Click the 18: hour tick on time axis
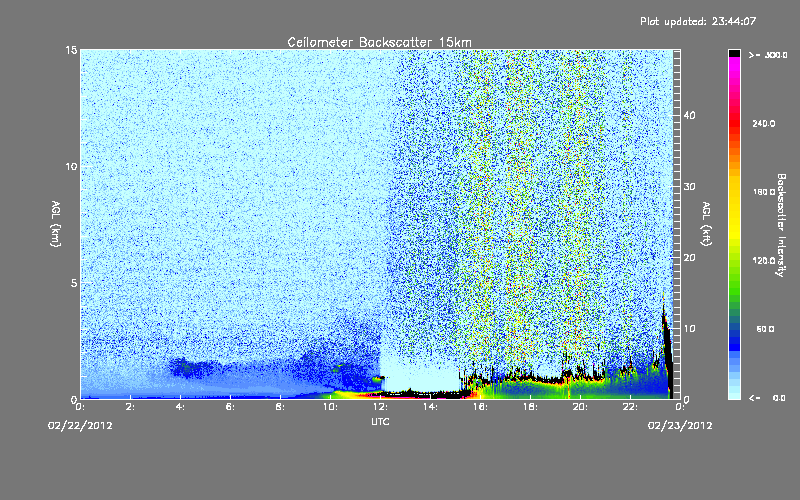The height and width of the screenshot is (500, 800). click(530, 407)
